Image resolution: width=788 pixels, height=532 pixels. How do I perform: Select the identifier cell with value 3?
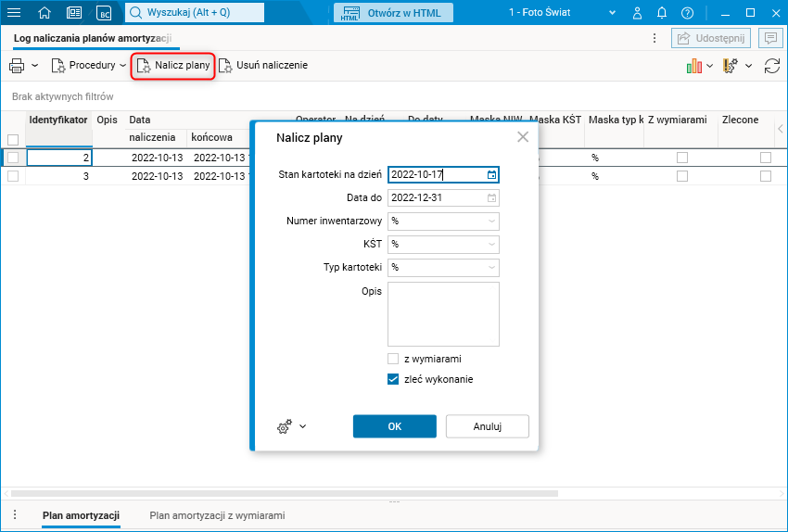point(58,176)
